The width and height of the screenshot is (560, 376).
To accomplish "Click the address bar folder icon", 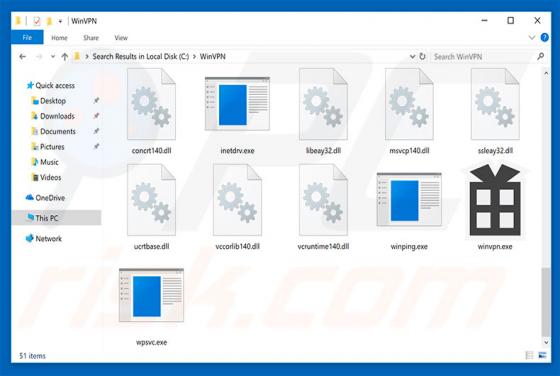I will pos(77,56).
